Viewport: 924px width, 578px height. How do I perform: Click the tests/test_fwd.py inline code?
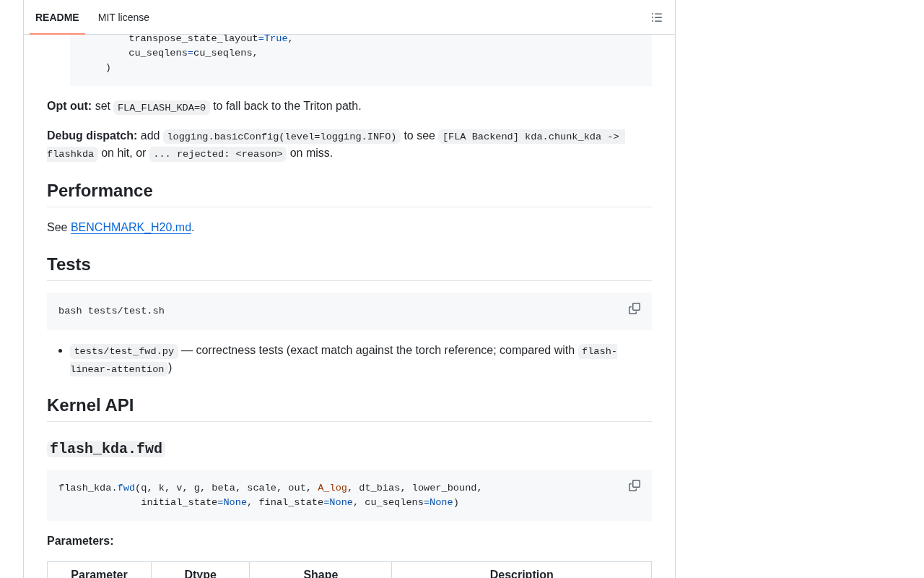point(124,351)
